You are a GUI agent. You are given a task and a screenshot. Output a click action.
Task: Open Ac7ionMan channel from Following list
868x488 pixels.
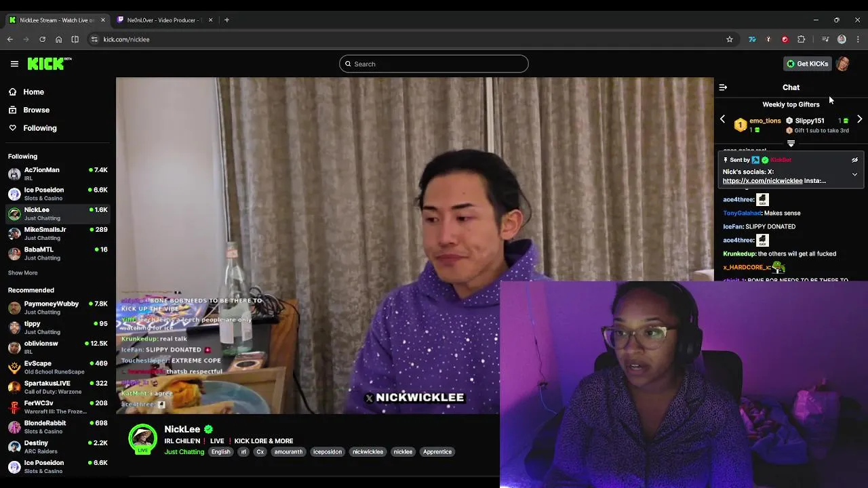point(58,174)
